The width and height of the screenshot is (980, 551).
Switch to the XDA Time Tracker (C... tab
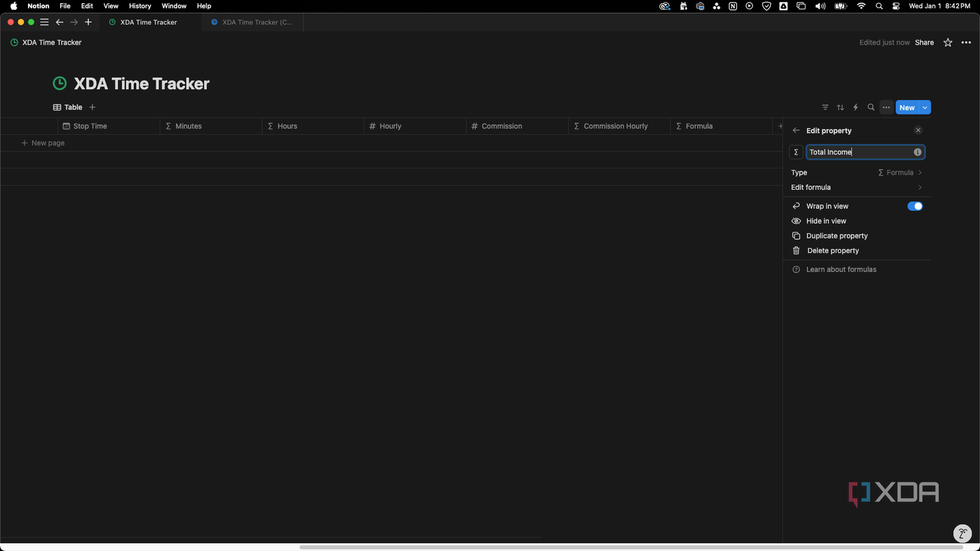coord(252,22)
